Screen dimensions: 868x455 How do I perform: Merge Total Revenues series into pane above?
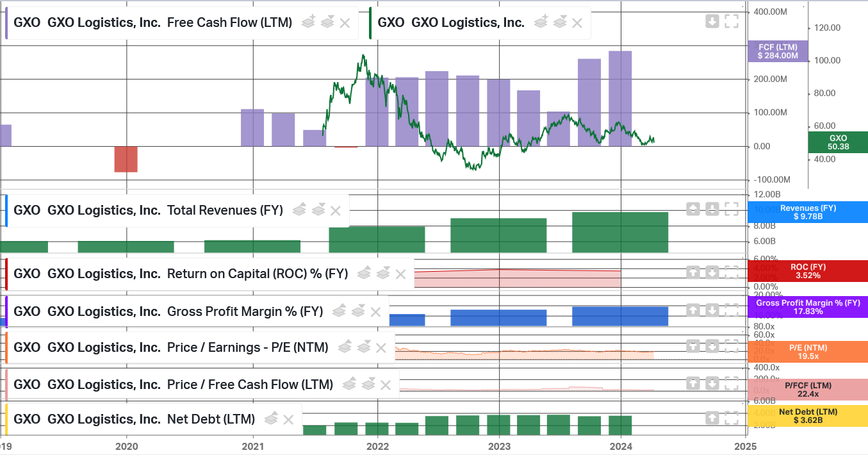pos(300,210)
